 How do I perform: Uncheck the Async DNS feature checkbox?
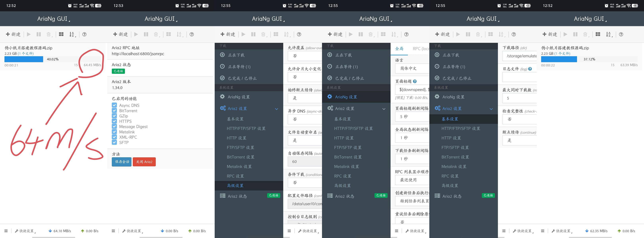pos(114,105)
